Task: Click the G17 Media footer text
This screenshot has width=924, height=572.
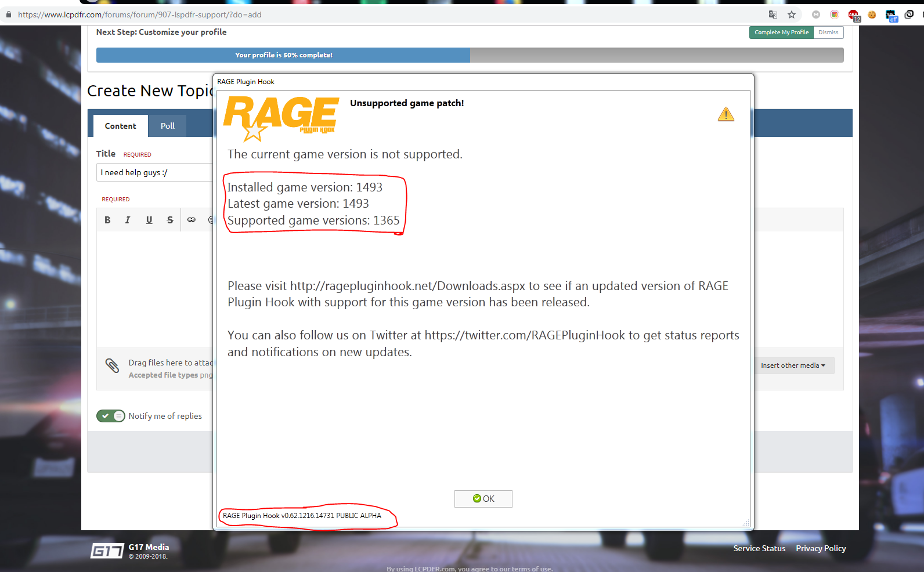Action: click(149, 547)
